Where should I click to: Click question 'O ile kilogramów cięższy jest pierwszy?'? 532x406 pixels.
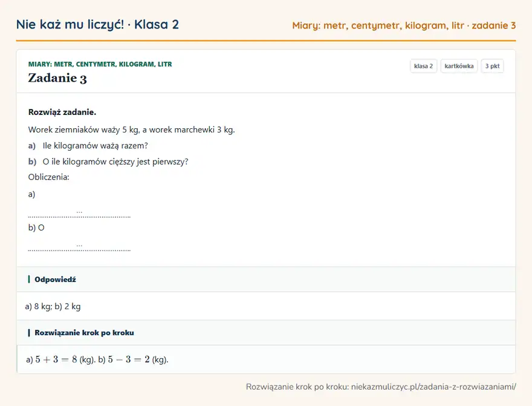coord(115,162)
